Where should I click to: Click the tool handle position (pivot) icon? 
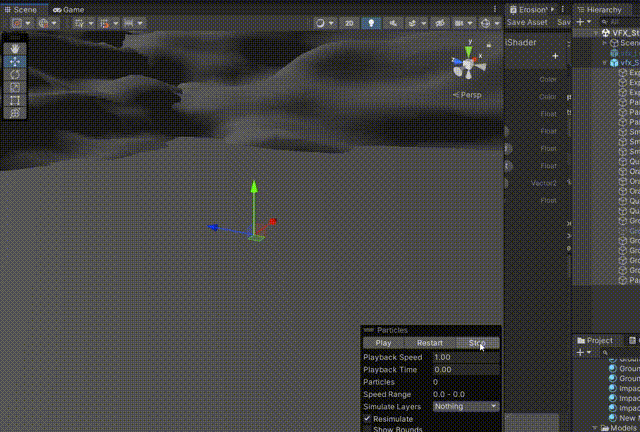click(17, 23)
